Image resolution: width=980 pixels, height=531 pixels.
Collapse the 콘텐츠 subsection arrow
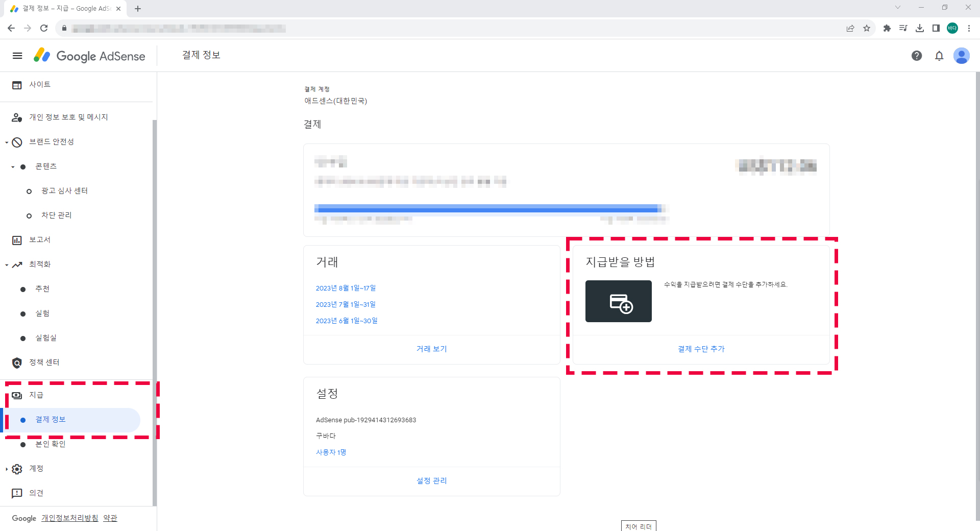(13, 167)
